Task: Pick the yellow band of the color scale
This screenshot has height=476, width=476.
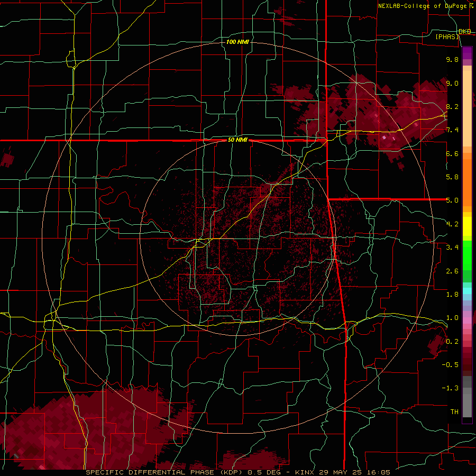Action: click(467, 226)
